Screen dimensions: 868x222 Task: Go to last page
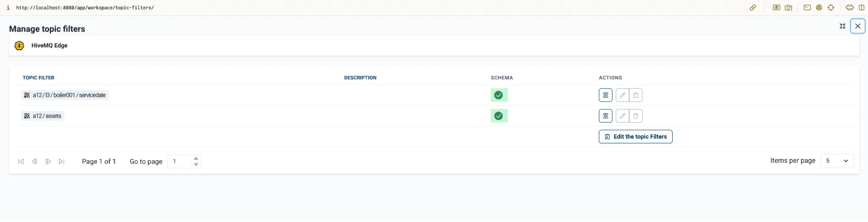pos(62,162)
